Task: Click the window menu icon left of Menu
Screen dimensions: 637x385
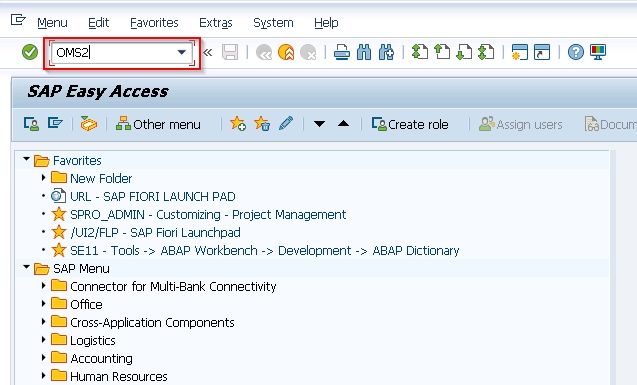Action: (x=18, y=19)
